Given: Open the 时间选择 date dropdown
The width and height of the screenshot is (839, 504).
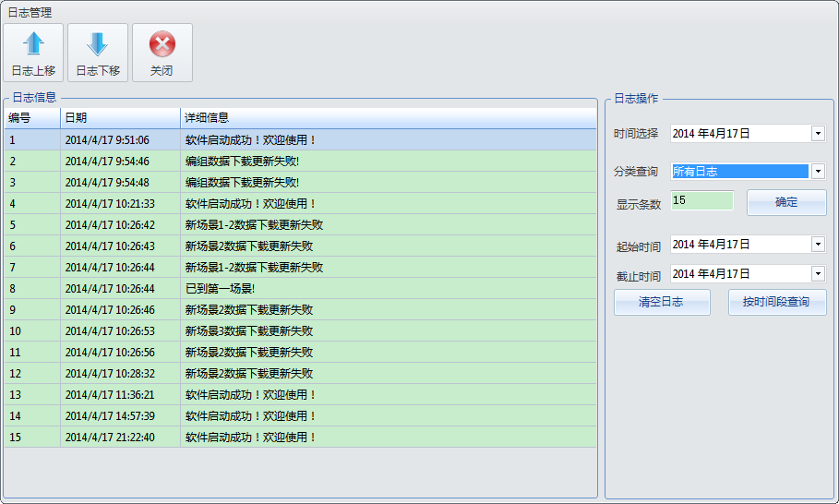Looking at the screenshot, I should 818,134.
